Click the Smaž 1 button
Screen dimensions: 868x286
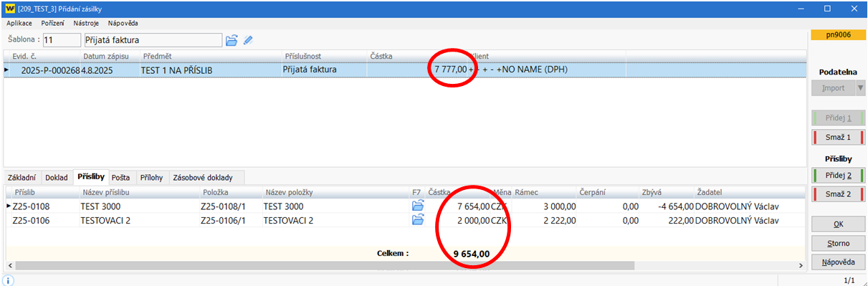point(839,137)
